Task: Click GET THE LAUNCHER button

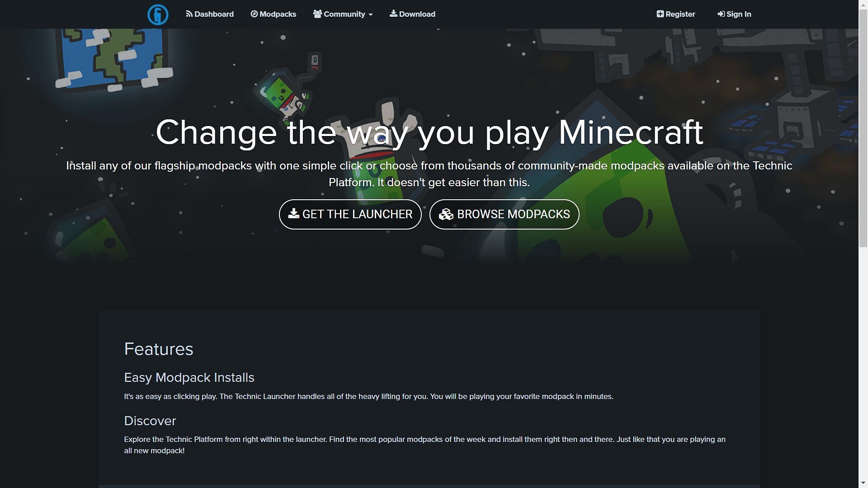Action: click(x=350, y=214)
